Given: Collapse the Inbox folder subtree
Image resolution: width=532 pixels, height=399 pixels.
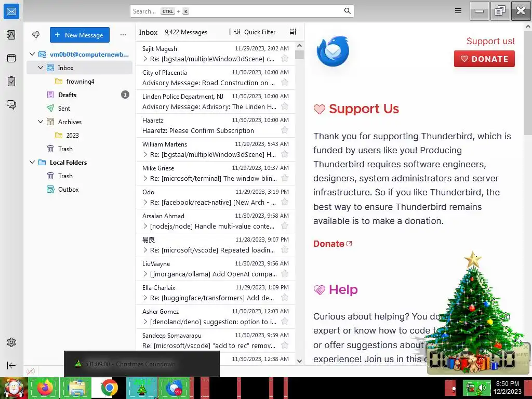Looking at the screenshot, I should pyautogui.click(x=41, y=68).
